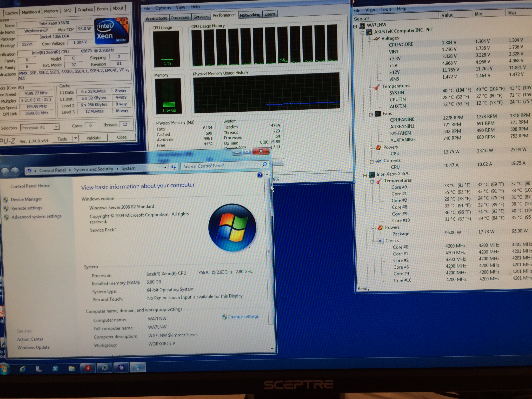Open the Options menu in Task Manager

click(x=163, y=8)
